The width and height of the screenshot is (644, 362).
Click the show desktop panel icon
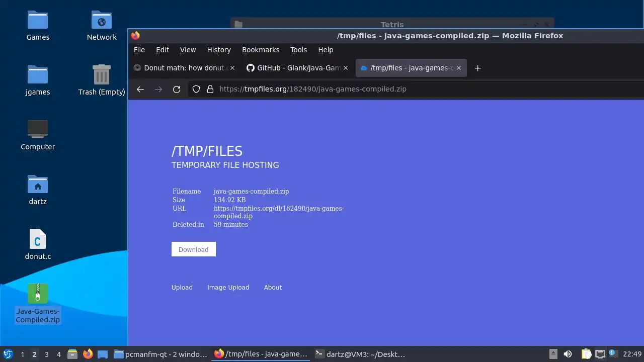103,354
